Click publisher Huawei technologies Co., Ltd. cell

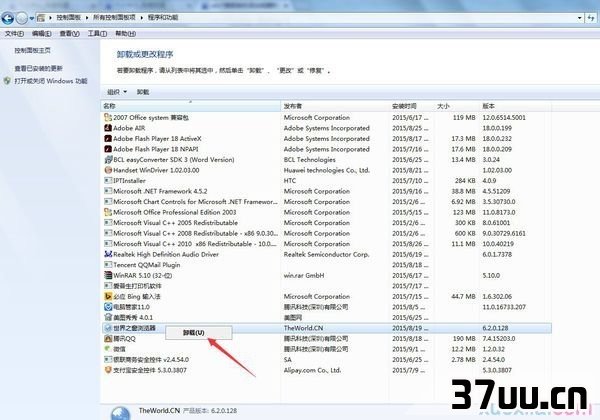click(x=327, y=170)
